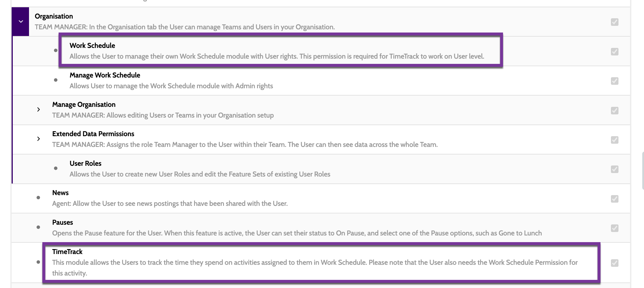
Task: Select the TimeTrack module title
Action: (67, 252)
